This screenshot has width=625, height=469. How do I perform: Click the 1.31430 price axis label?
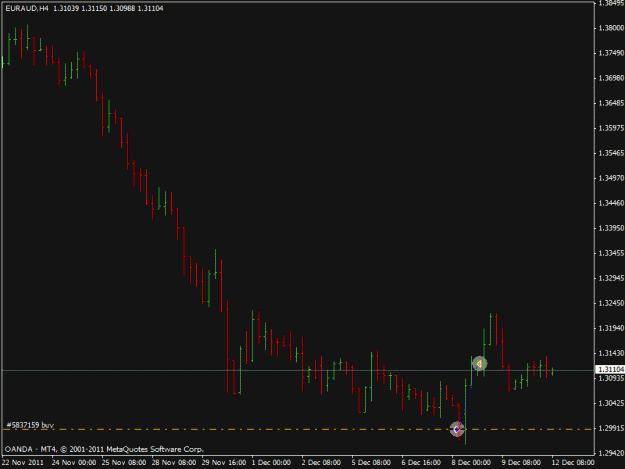(x=611, y=353)
